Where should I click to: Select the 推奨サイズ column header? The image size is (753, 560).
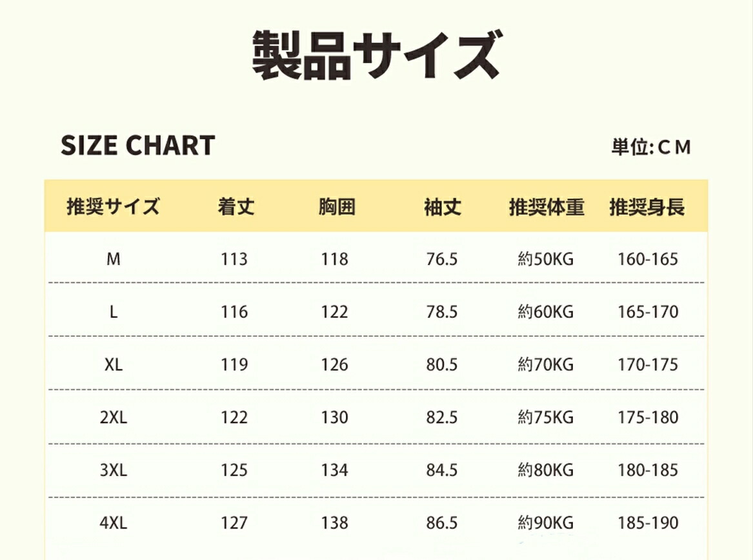pyautogui.click(x=113, y=207)
